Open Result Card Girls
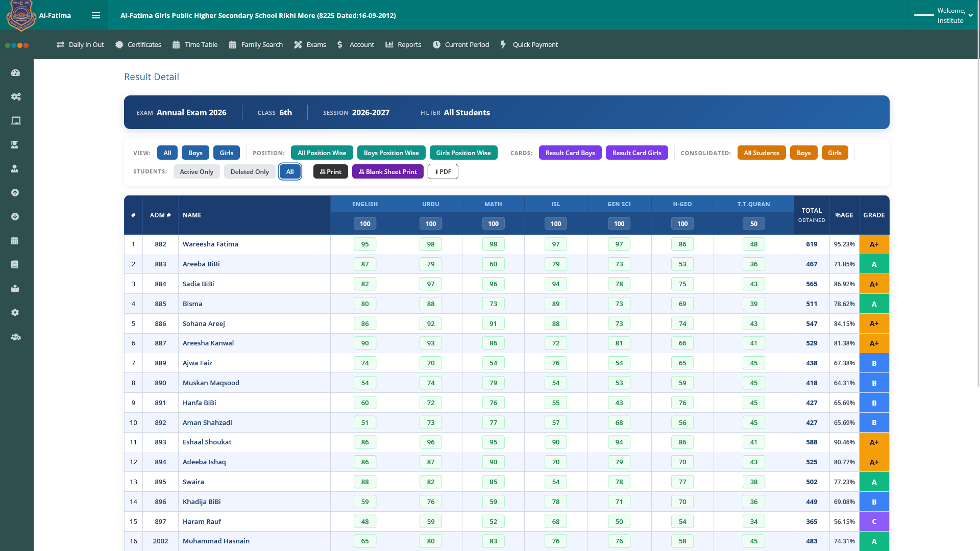Viewport: 980px width, 551px height. (637, 153)
